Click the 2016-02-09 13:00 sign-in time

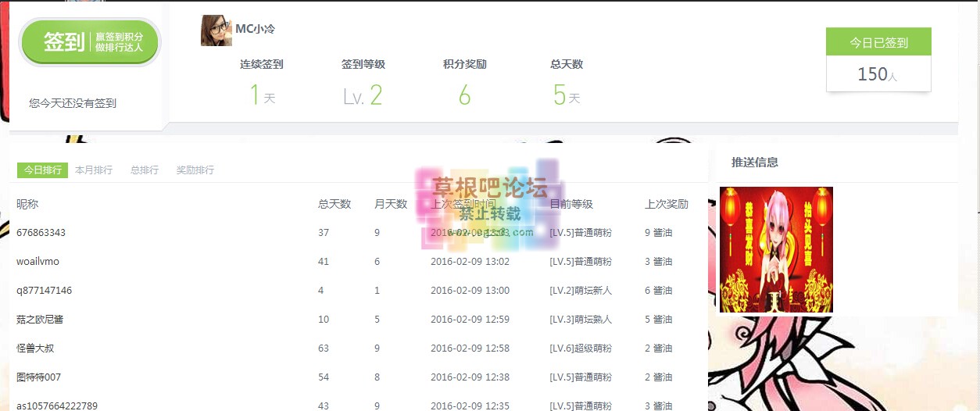[470, 290]
